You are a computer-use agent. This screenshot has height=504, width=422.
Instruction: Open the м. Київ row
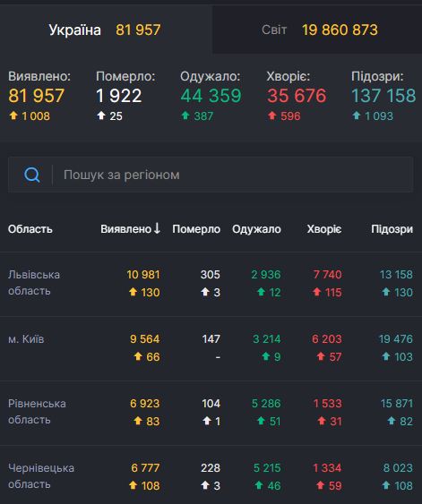tap(211, 348)
